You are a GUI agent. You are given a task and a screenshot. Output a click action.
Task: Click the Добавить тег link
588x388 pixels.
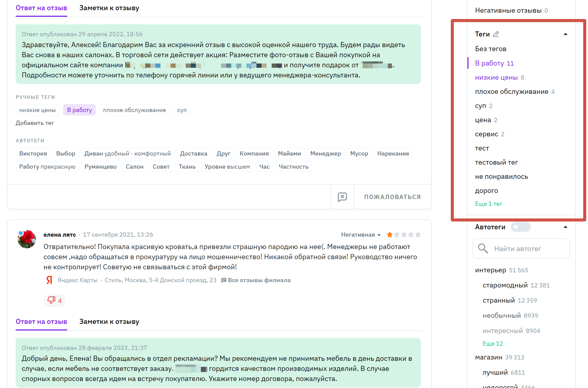click(x=35, y=123)
